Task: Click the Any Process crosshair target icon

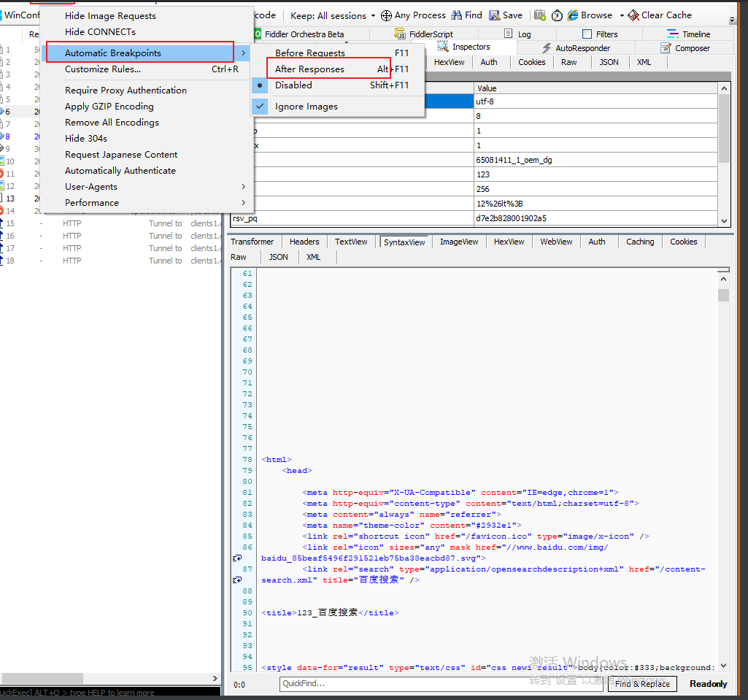Action: (x=386, y=16)
